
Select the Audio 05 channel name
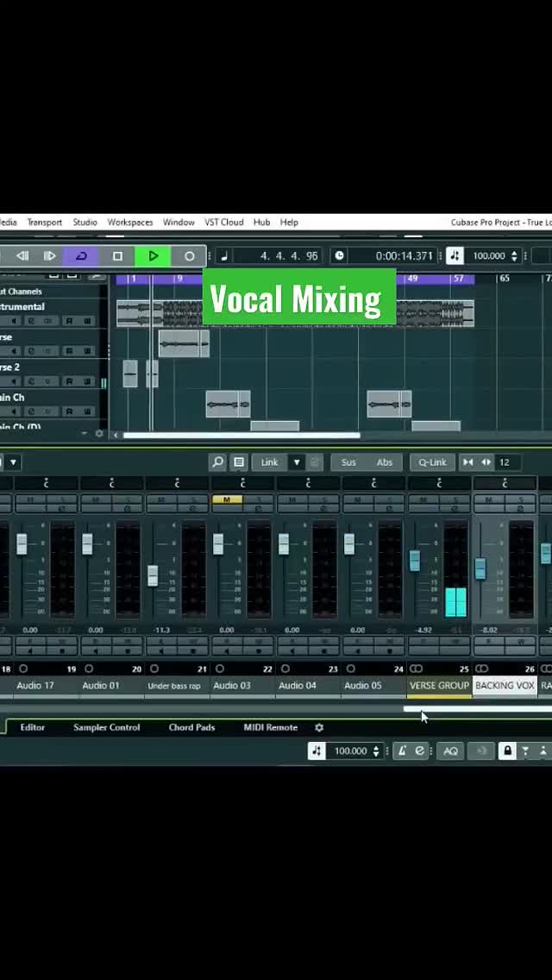click(x=362, y=686)
